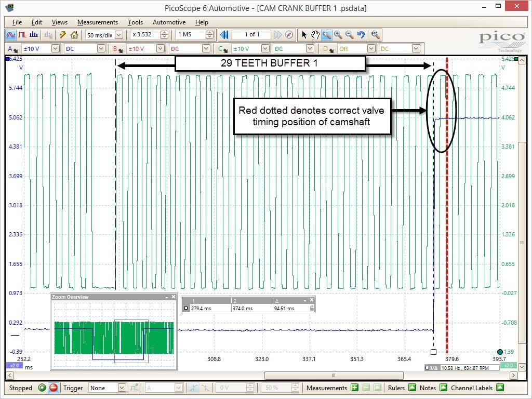Add a measurement with the plus button
Screen dimensions: 532x399
[x=355, y=388]
